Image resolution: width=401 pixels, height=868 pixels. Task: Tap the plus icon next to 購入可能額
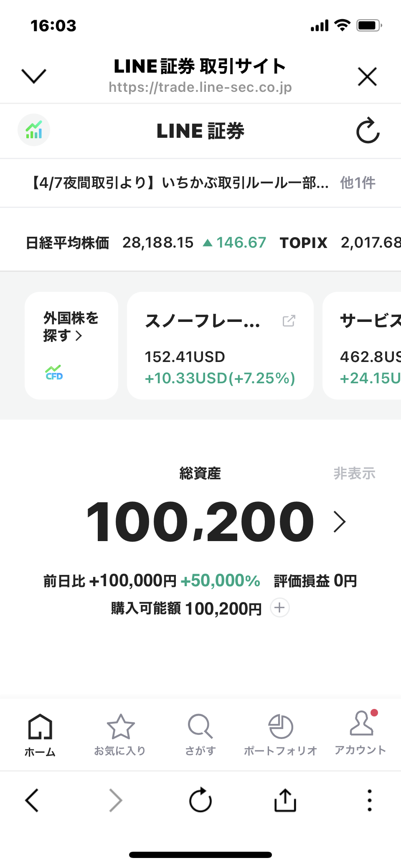click(x=279, y=607)
